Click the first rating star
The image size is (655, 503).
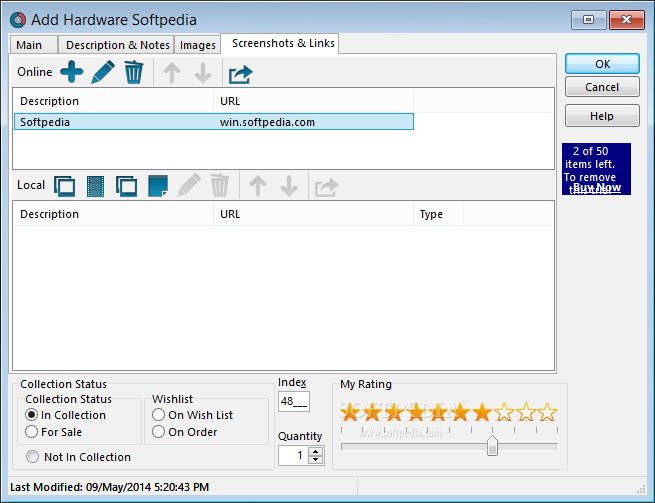point(350,412)
